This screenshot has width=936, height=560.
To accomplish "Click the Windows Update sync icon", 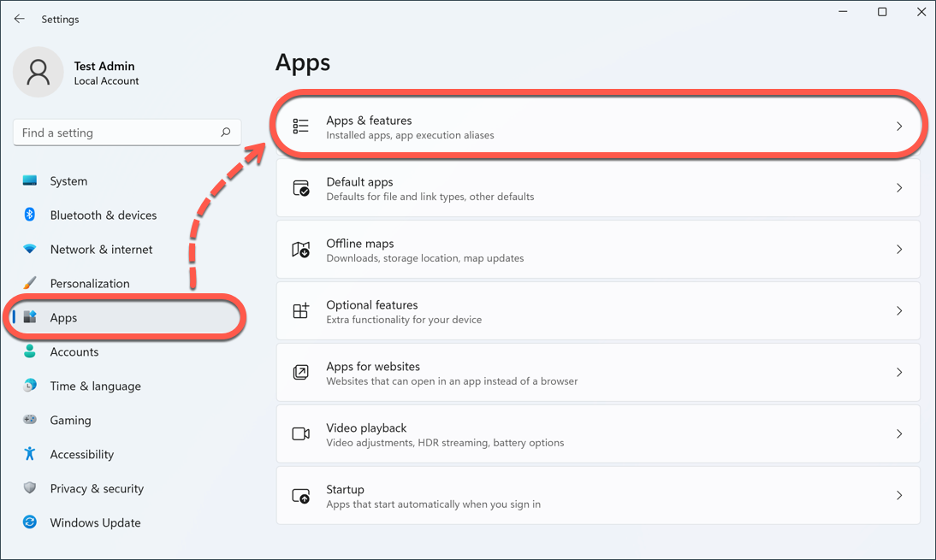I will tap(30, 522).
